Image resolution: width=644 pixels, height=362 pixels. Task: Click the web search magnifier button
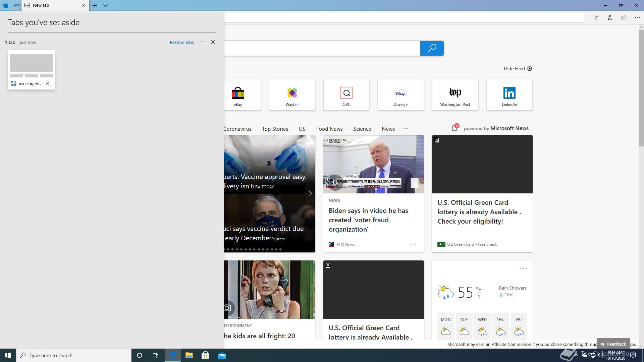coord(432,48)
